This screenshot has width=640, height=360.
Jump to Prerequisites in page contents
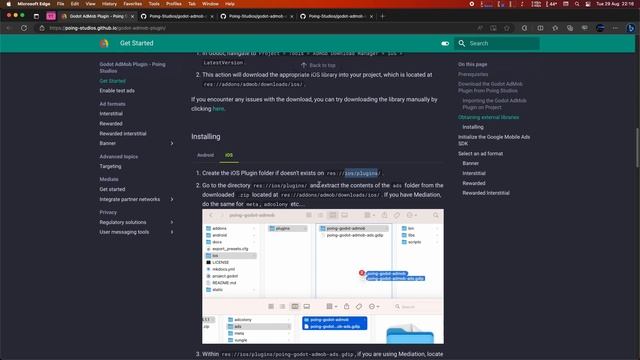click(473, 74)
